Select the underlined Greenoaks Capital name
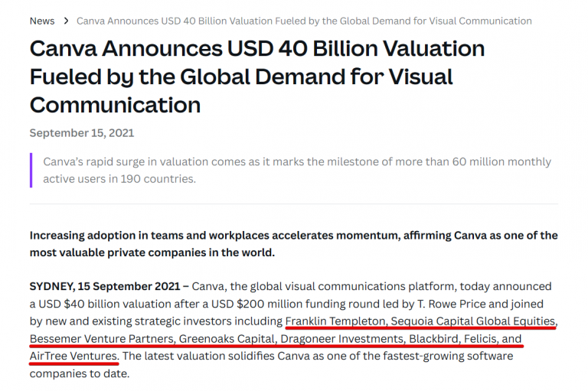Screen dimensions: 588x391 point(226,339)
